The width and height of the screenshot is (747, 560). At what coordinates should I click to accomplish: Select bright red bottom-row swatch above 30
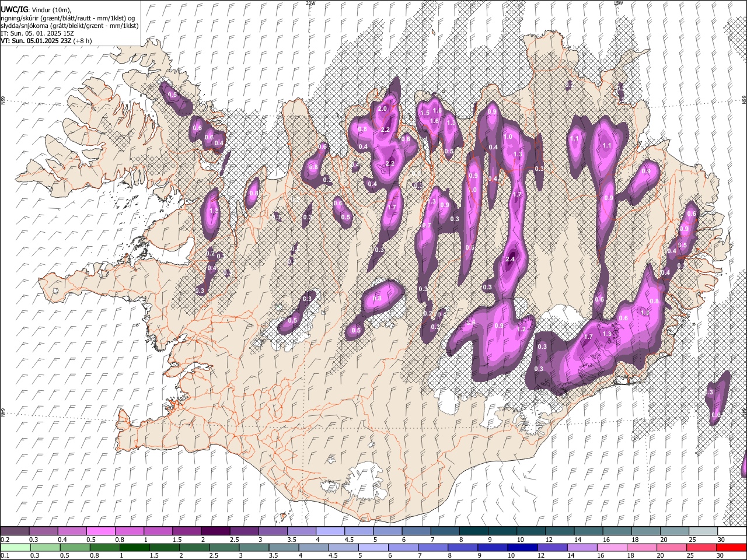[731, 547]
